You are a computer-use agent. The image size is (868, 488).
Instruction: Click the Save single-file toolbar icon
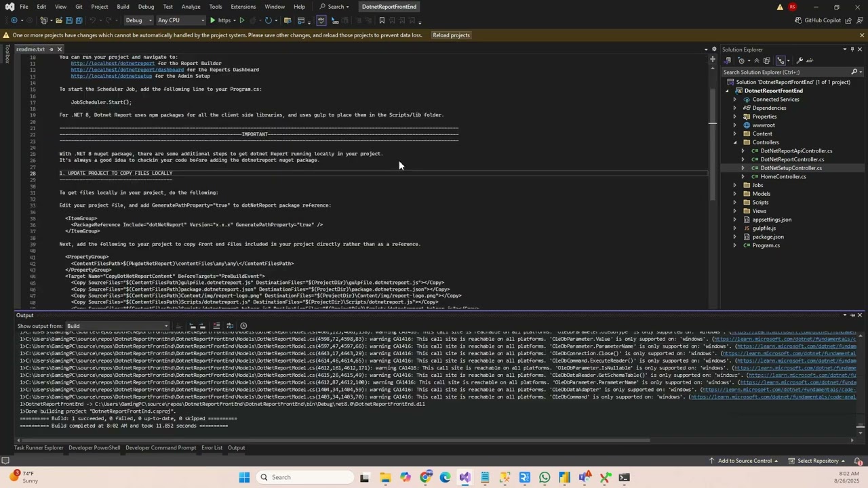pyautogui.click(x=69, y=20)
